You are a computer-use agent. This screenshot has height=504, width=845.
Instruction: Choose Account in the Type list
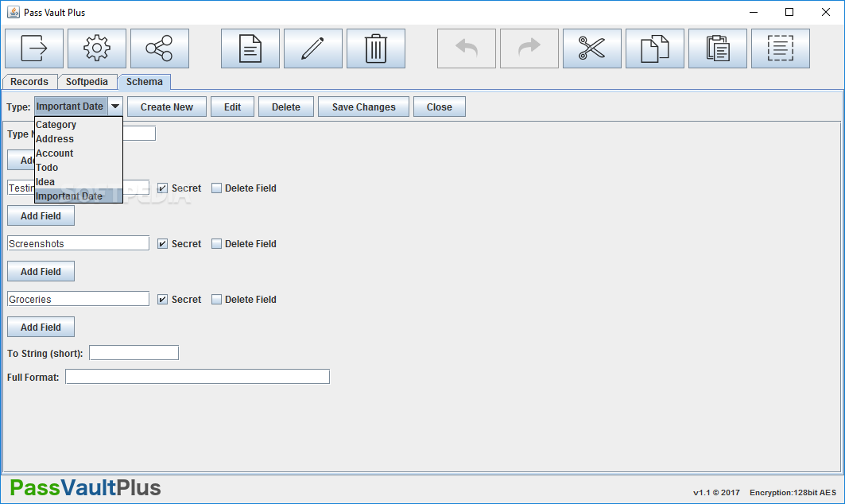(x=79, y=153)
